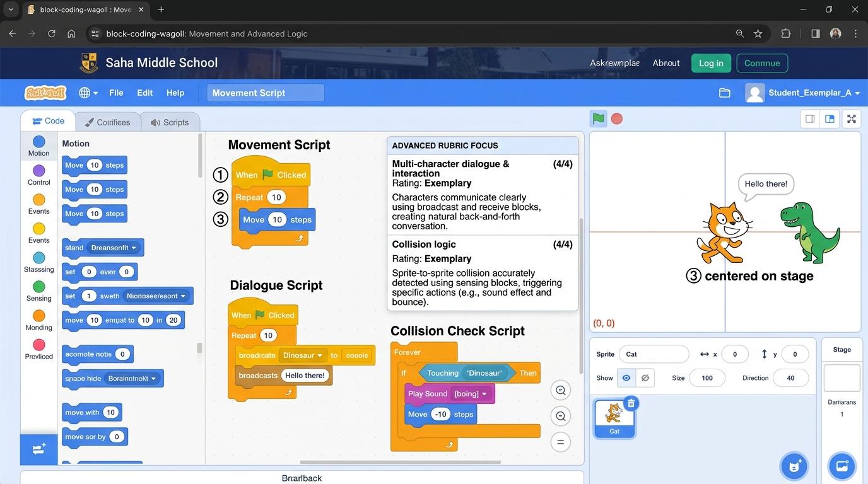Open the Dinosaur dropdown in broadrcate block
Image resolution: width=868 pixels, height=484 pixels.
click(x=303, y=355)
